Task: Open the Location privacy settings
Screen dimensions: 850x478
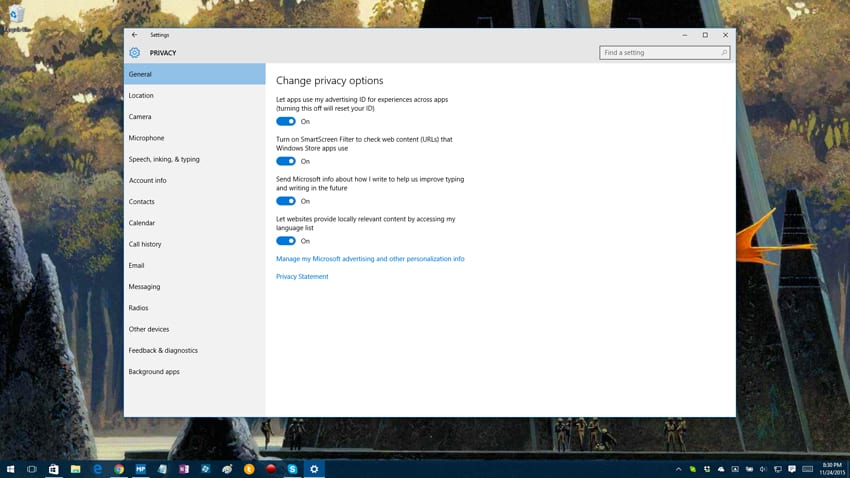Action: pos(195,95)
